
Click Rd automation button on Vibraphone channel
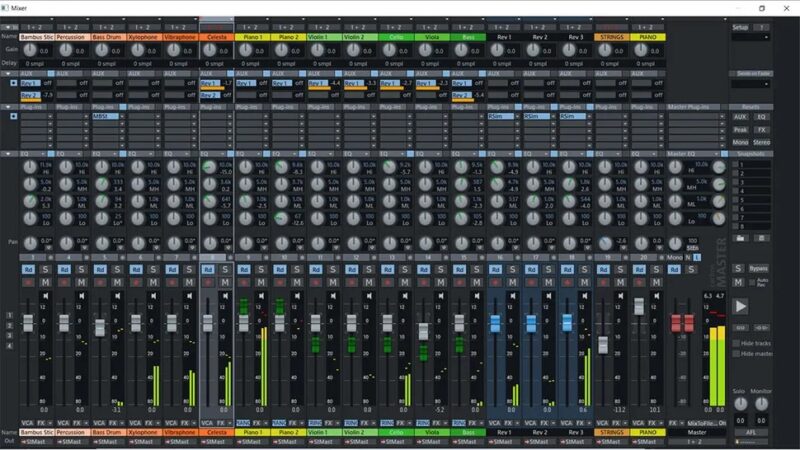pyautogui.click(x=172, y=269)
